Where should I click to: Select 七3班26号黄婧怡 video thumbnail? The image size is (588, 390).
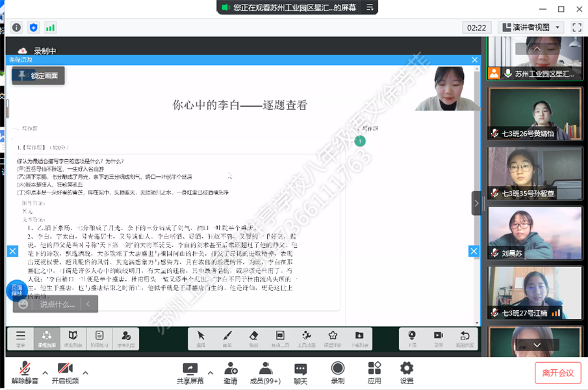[x=535, y=113]
